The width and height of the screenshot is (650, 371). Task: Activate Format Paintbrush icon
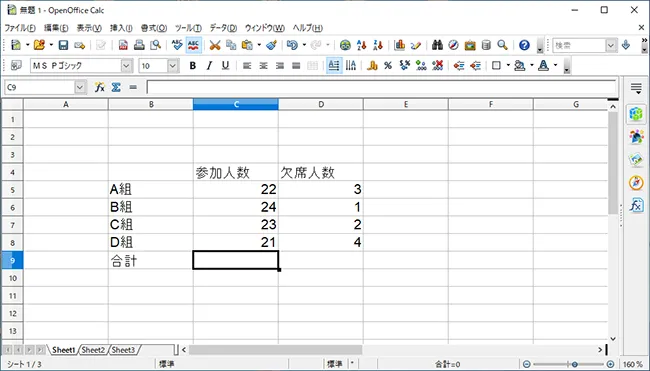coord(272,45)
